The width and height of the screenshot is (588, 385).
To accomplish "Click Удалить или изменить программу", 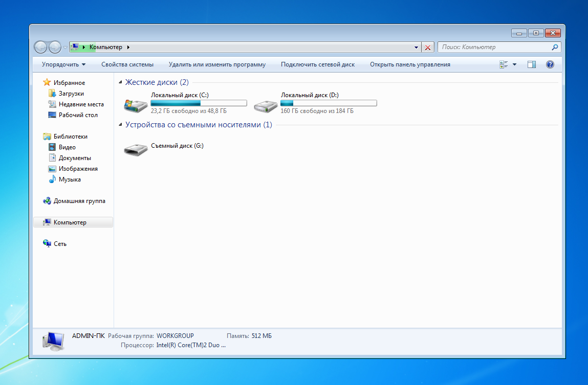I will pos(217,64).
